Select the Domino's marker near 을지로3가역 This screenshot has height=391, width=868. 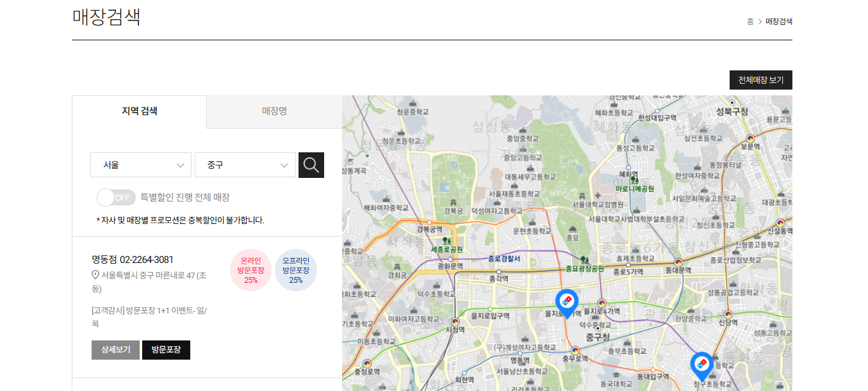tap(566, 303)
